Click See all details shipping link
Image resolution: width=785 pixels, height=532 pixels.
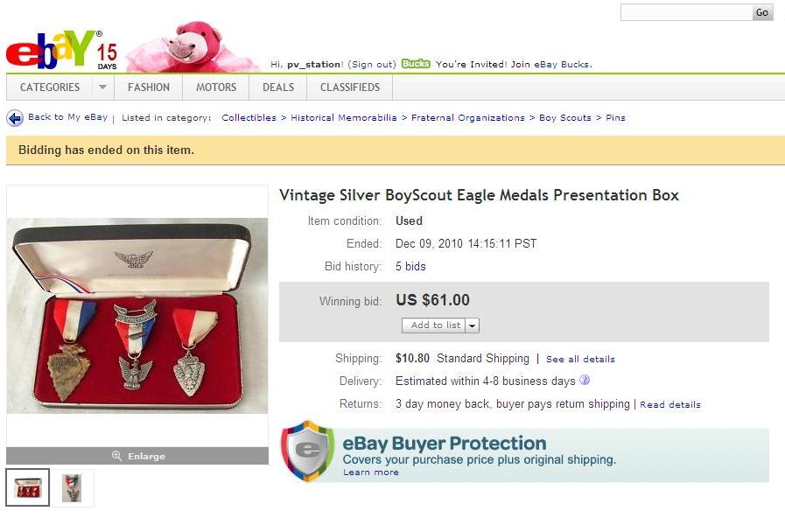[580, 359]
